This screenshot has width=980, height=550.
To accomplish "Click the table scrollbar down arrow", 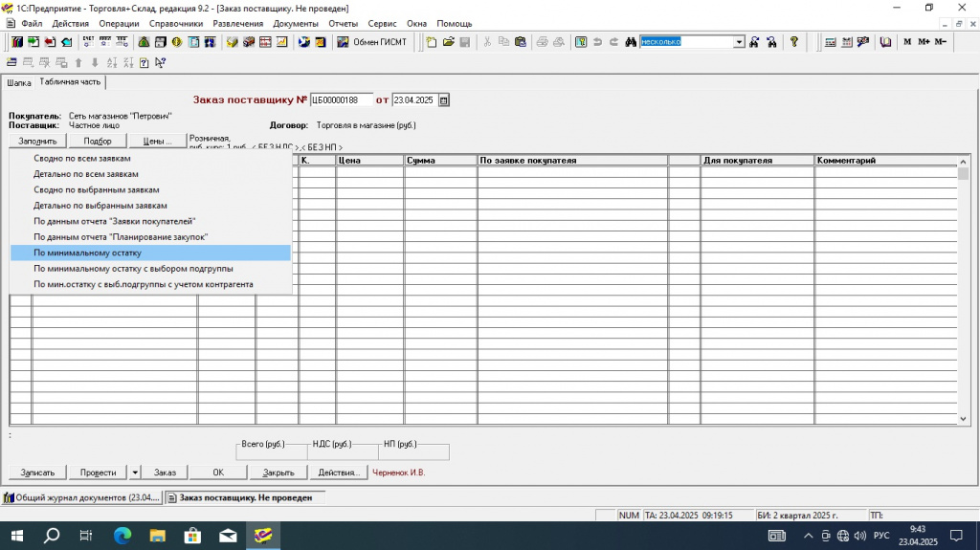I will [x=963, y=419].
